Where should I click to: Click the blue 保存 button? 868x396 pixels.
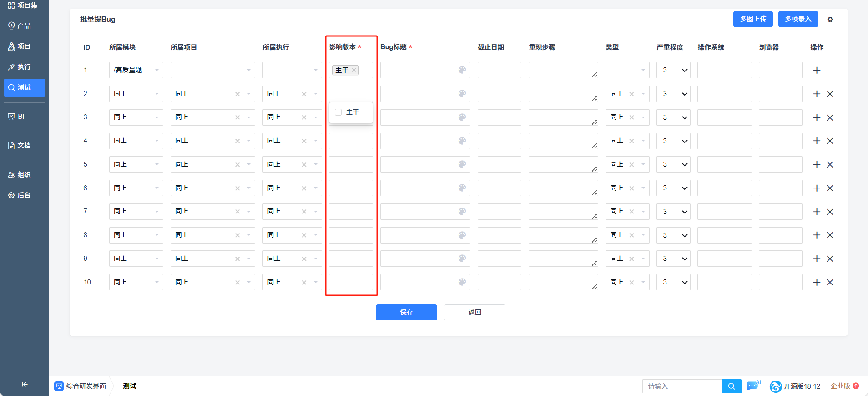tap(406, 312)
